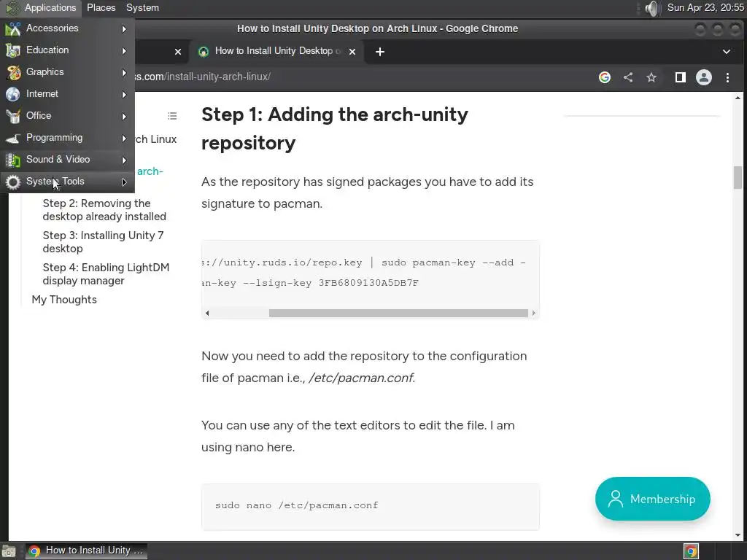Click the Office category icon
This screenshot has width=747, height=560.
[13, 116]
